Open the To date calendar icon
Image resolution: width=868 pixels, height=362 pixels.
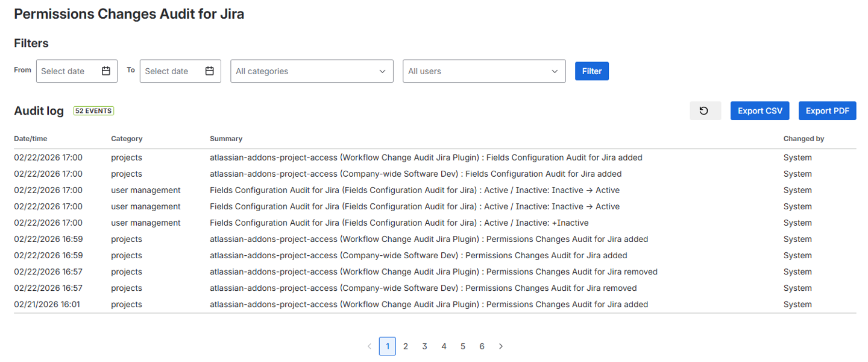[x=210, y=71]
